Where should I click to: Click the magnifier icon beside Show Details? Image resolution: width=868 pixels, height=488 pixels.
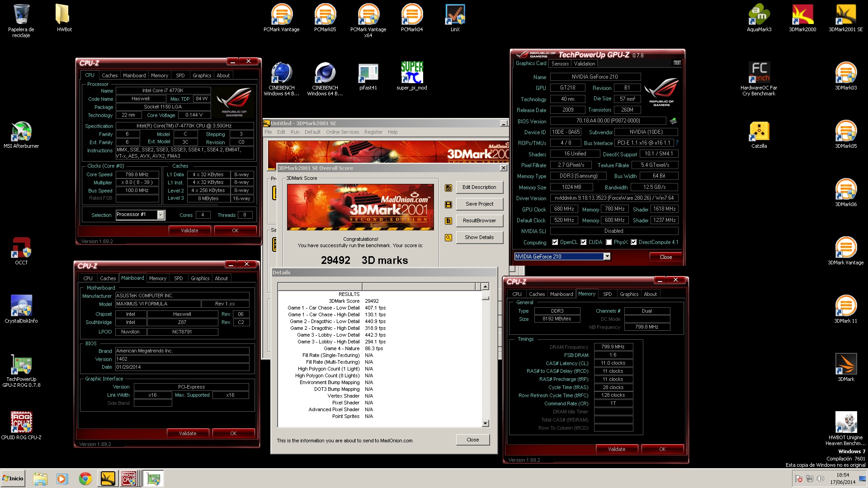[x=448, y=238]
